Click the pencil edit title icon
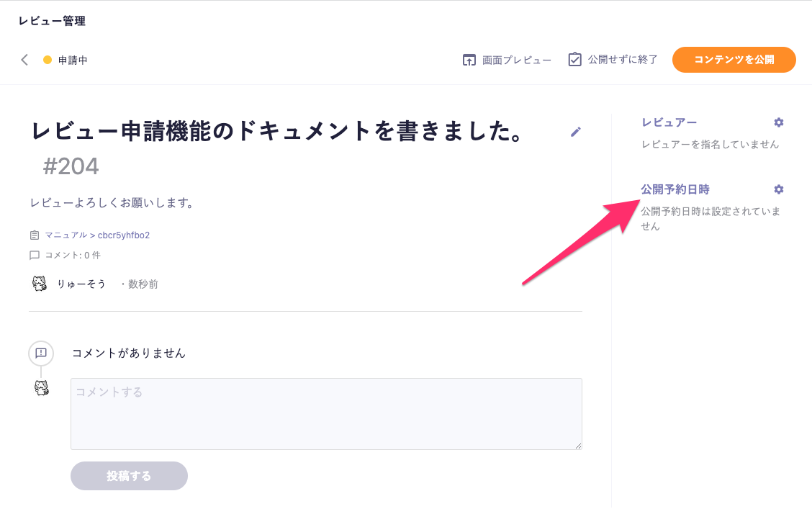 [575, 132]
